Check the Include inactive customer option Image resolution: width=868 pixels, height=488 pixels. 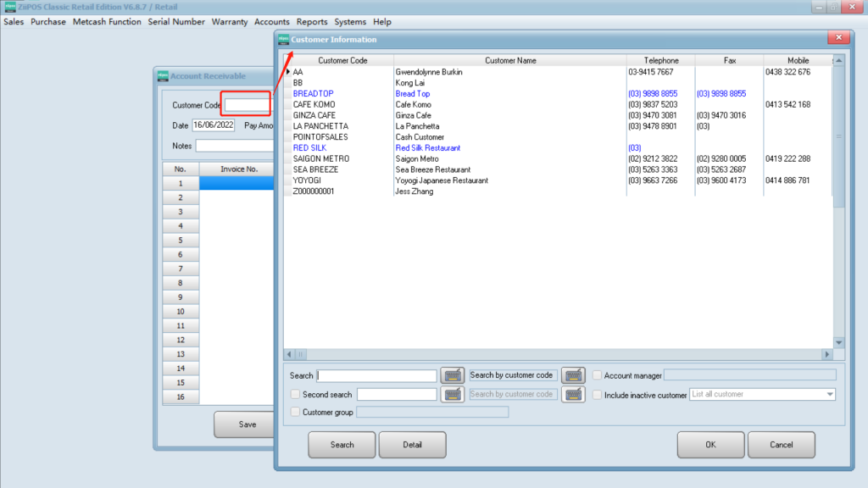(598, 395)
